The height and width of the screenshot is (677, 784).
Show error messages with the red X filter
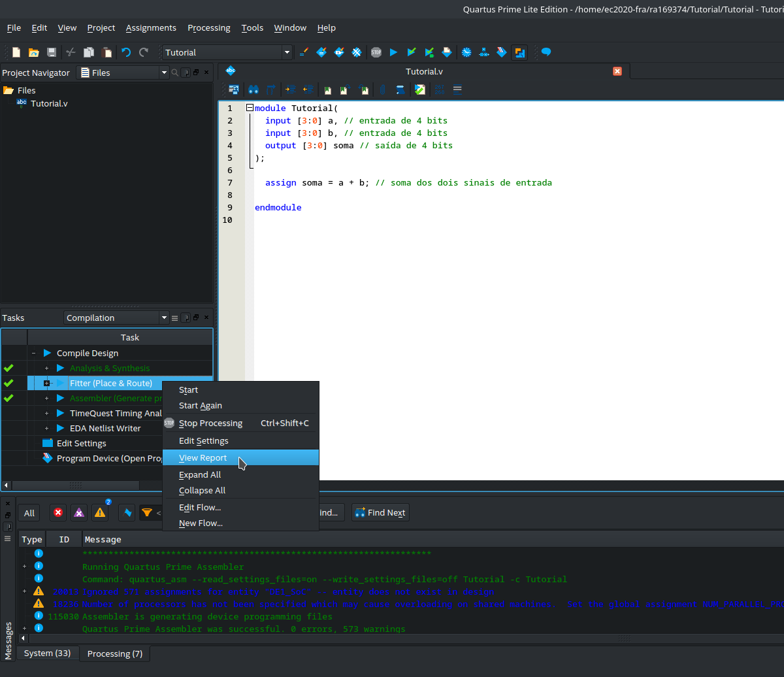(58, 513)
